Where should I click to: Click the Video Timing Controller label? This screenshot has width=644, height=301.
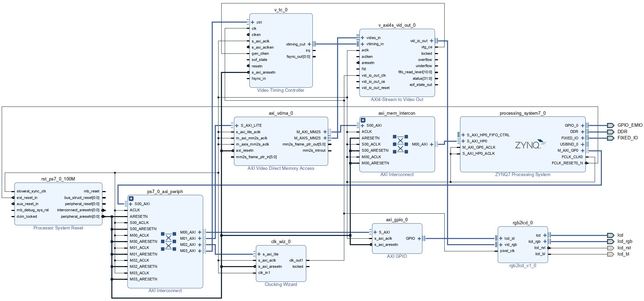pos(281,90)
